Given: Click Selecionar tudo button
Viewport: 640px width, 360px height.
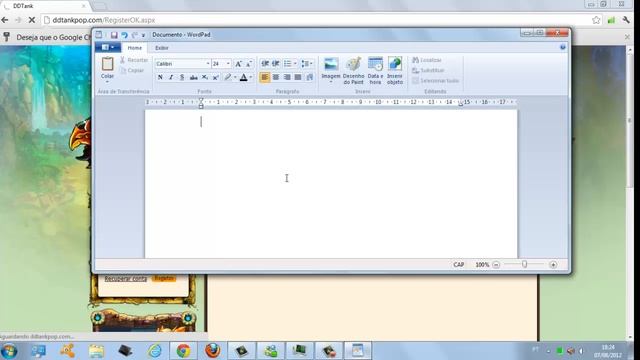Looking at the screenshot, I should click(x=435, y=80).
